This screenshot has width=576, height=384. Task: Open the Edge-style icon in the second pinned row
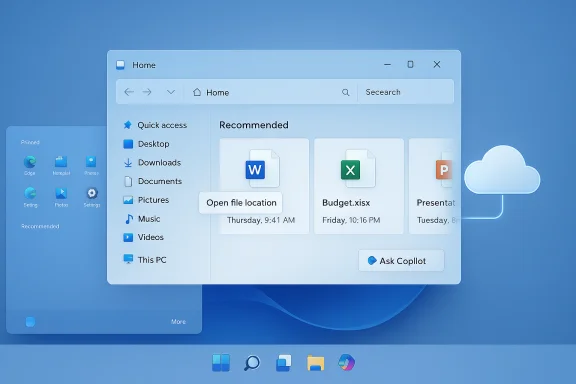[x=30, y=193]
